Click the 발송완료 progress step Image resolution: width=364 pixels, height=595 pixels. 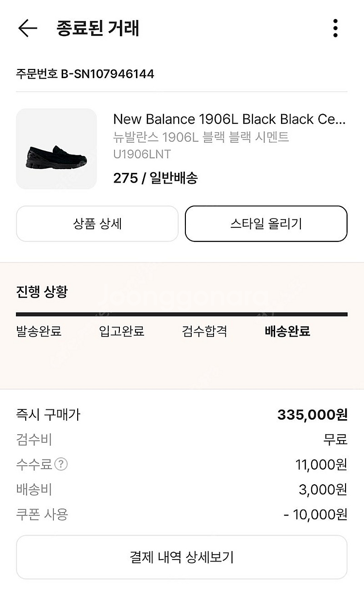click(39, 332)
